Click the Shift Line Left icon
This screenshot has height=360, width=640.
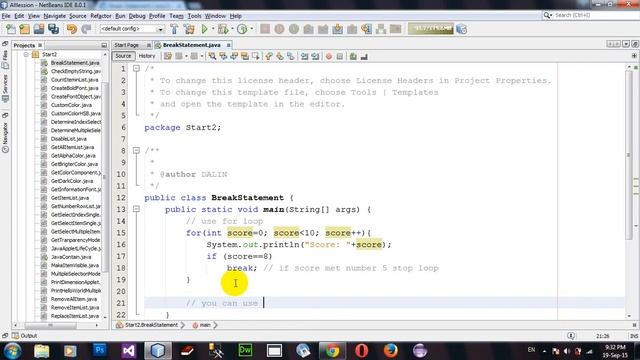304,56
